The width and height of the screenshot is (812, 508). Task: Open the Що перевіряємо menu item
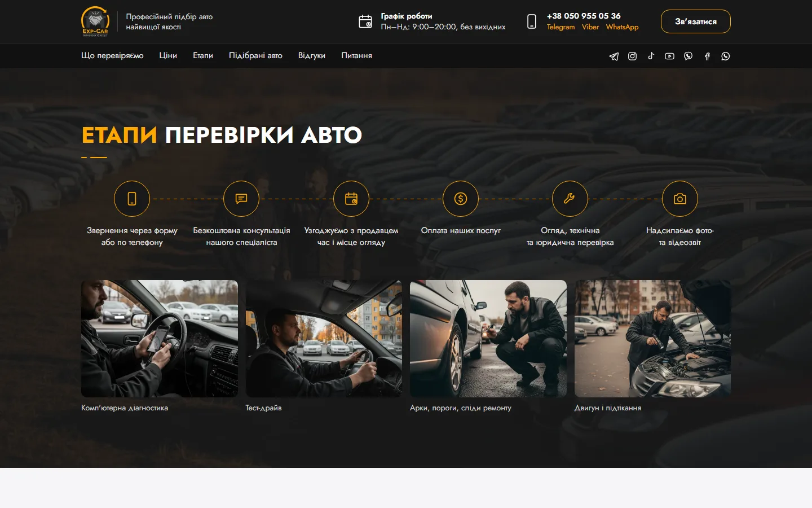(x=112, y=55)
